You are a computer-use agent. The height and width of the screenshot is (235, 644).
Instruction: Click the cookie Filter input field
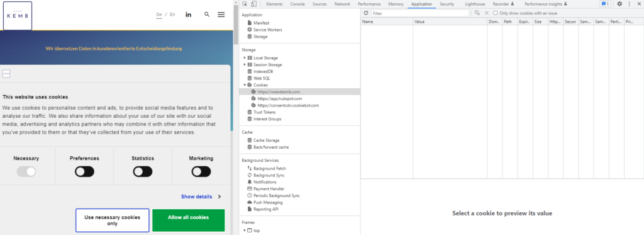[419, 13]
